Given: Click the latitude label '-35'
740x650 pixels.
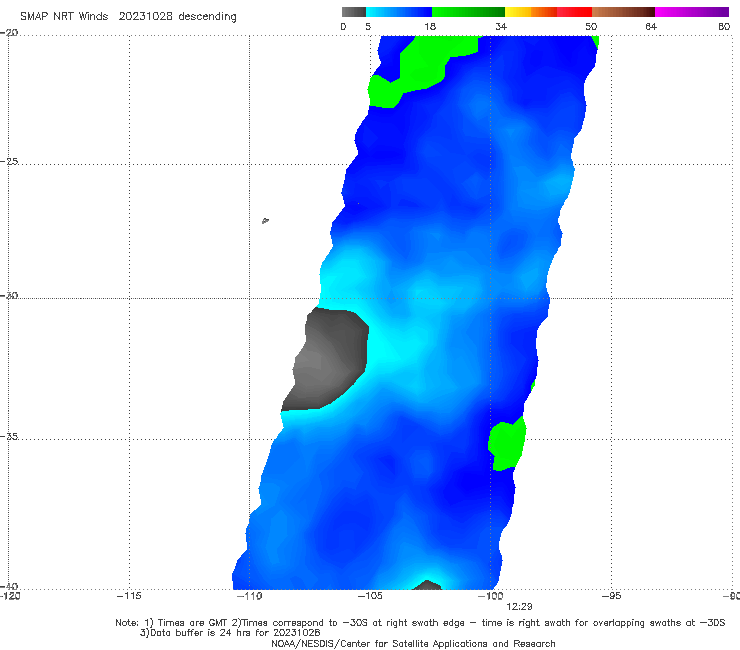Looking at the screenshot, I should coord(9,436).
